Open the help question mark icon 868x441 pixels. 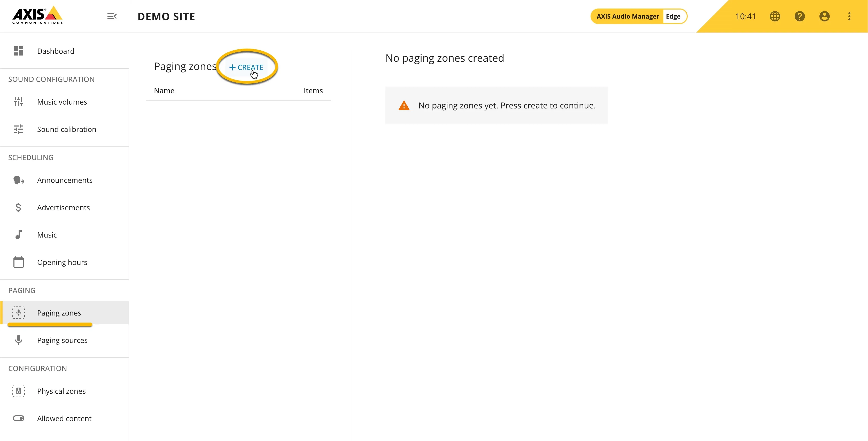tap(800, 16)
